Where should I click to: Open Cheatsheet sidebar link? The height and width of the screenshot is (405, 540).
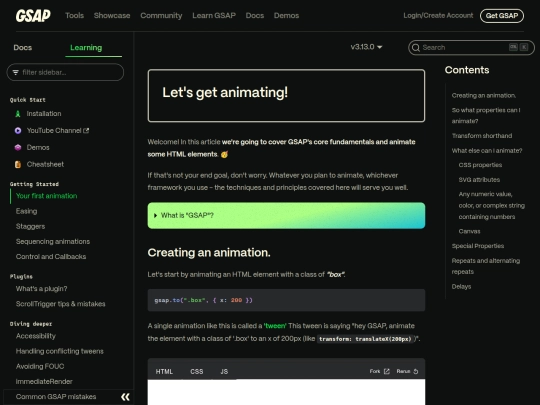(45, 164)
